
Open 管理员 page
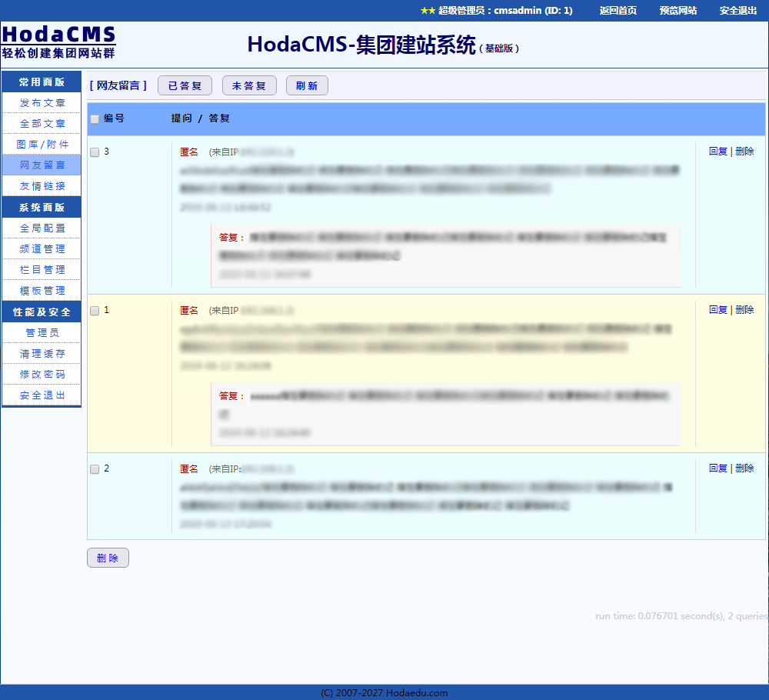(x=42, y=332)
